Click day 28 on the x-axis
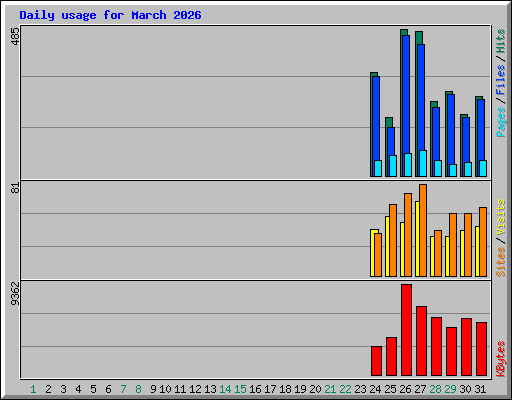Viewport: 512px width, 400px height. 435,389
